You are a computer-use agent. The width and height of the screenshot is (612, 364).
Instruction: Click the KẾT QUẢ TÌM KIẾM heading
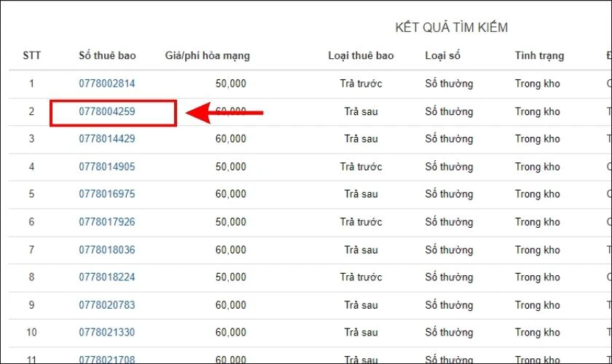tap(452, 28)
